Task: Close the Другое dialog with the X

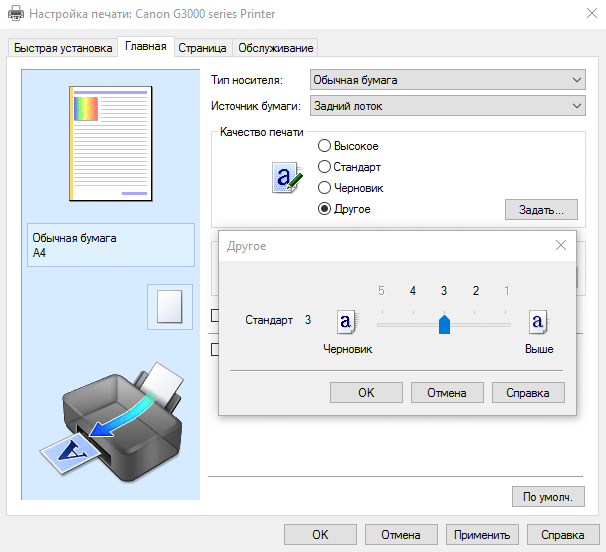Action: (561, 245)
